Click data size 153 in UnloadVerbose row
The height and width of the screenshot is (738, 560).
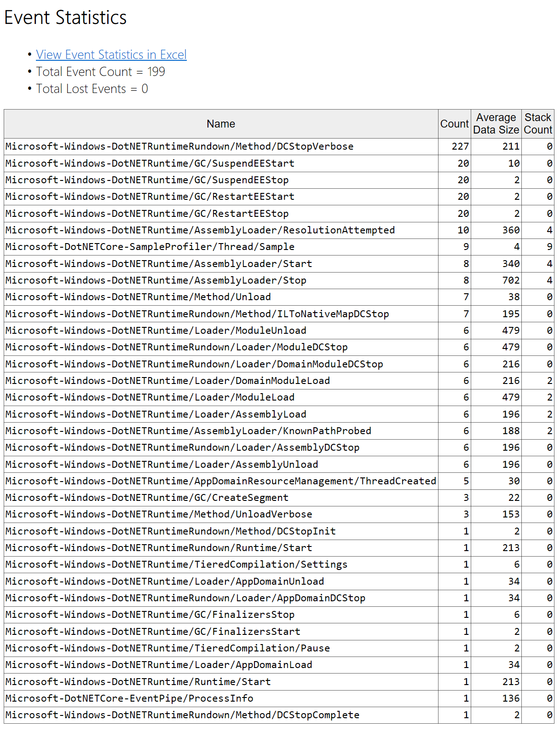(x=511, y=514)
